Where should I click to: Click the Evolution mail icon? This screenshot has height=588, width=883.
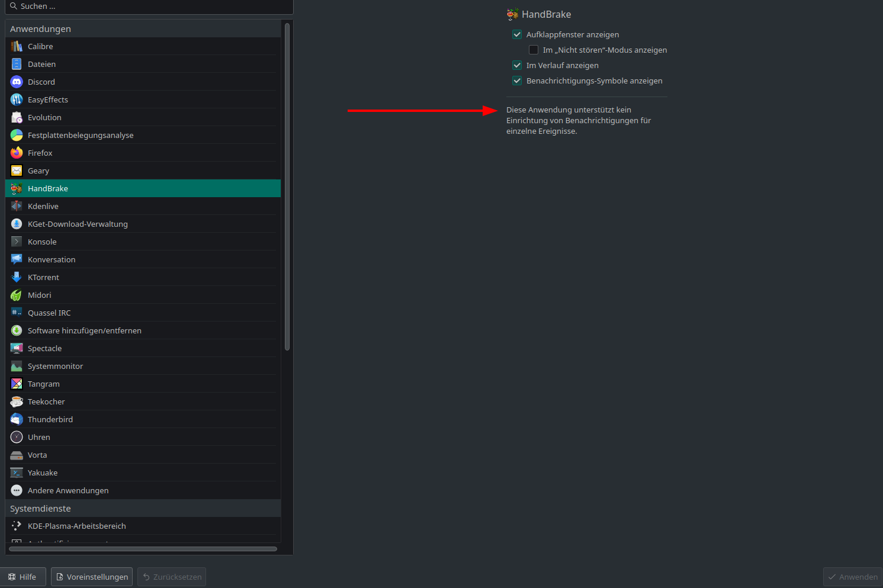pyautogui.click(x=17, y=117)
